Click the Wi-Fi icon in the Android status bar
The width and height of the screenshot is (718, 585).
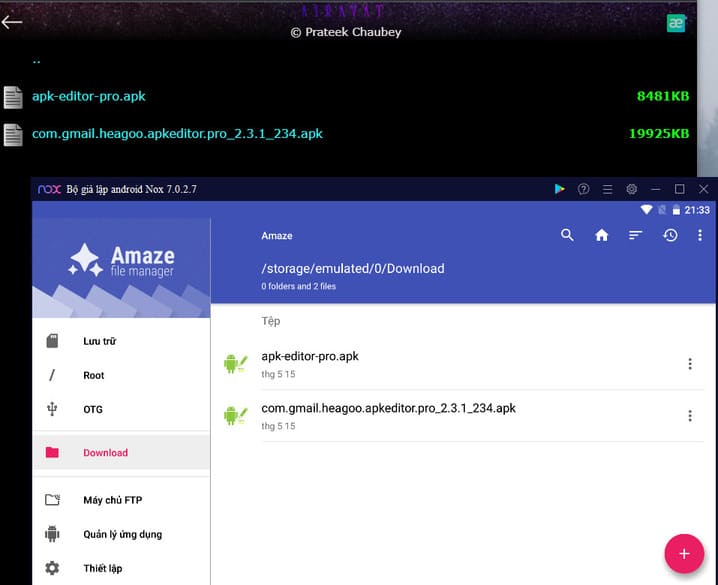646,210
